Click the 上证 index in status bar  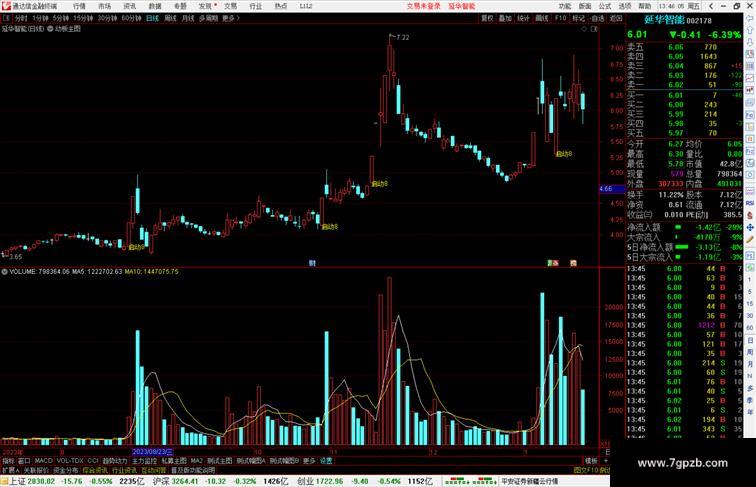[x=17, y=481]
